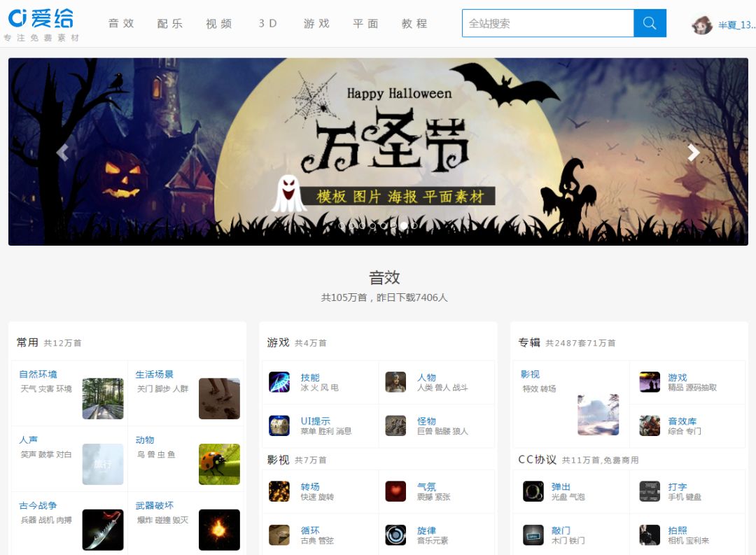Open the 视频 navigation menu
756x555 pixels.
pyautogui.click(x=219, y=23)
